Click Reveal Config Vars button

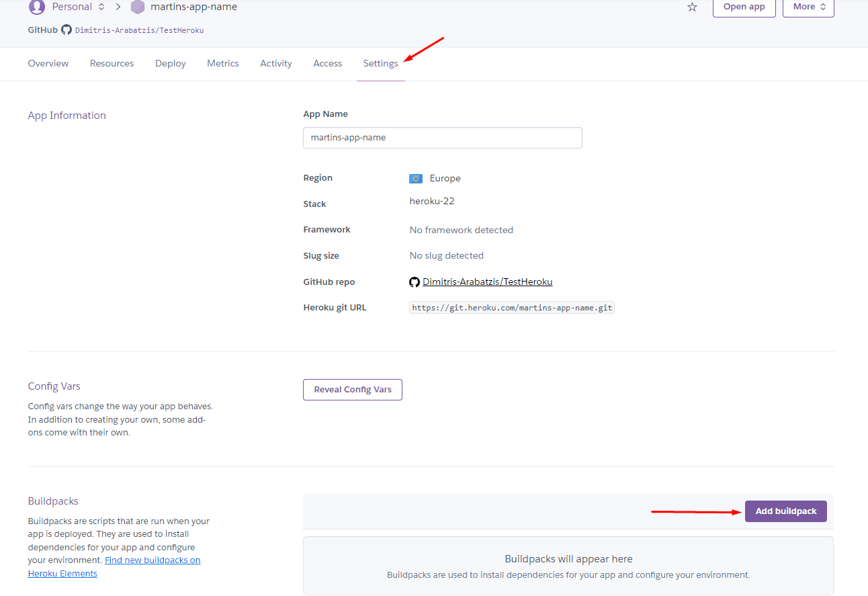[353, 390]
